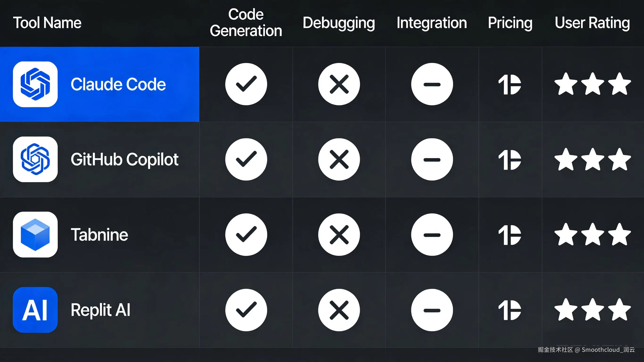Click Tabnine's three-star user rating

[593, 234]
